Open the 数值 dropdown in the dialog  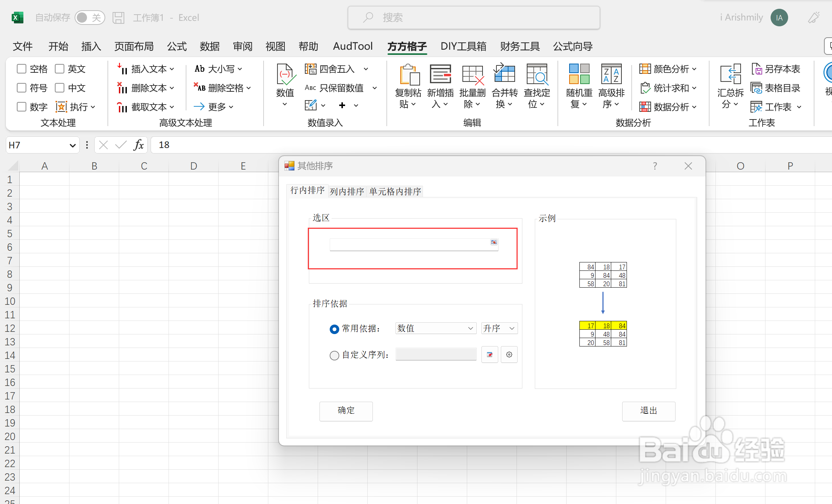[435, 328]
